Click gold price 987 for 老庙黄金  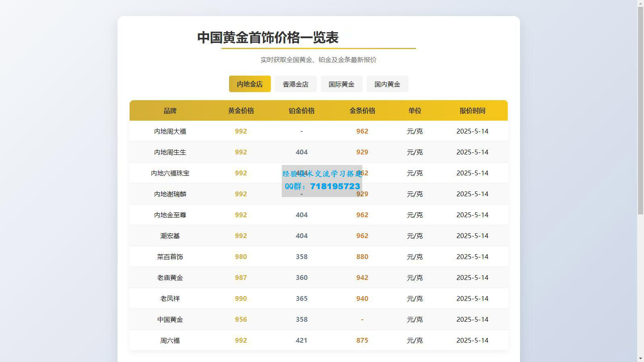(241, 278)
